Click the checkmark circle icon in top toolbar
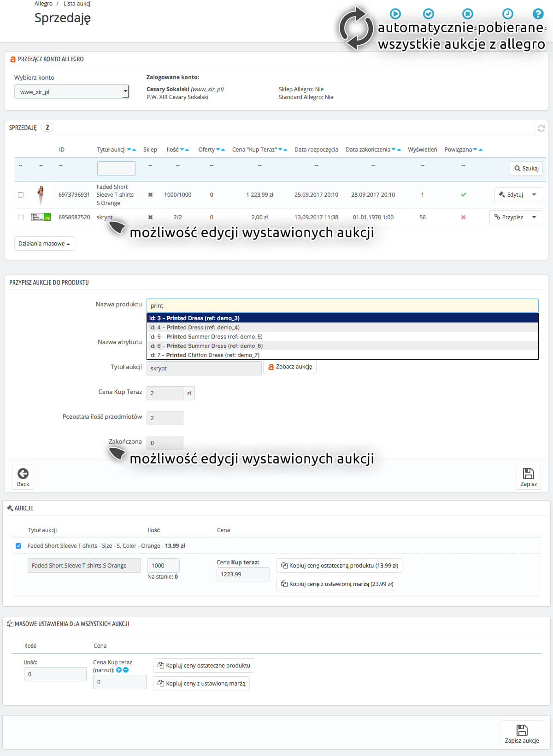The height and width of the screenshot is (756, 553). point(429,14)
